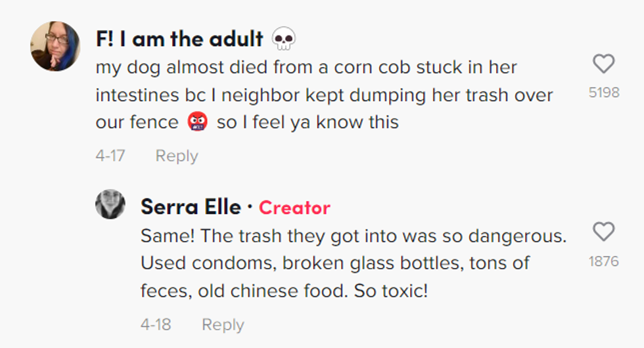Image resolution: width=644 pixels, height=348 pixels.
Task: Click the 4-18 reply date
Action: tap(156, 324)
